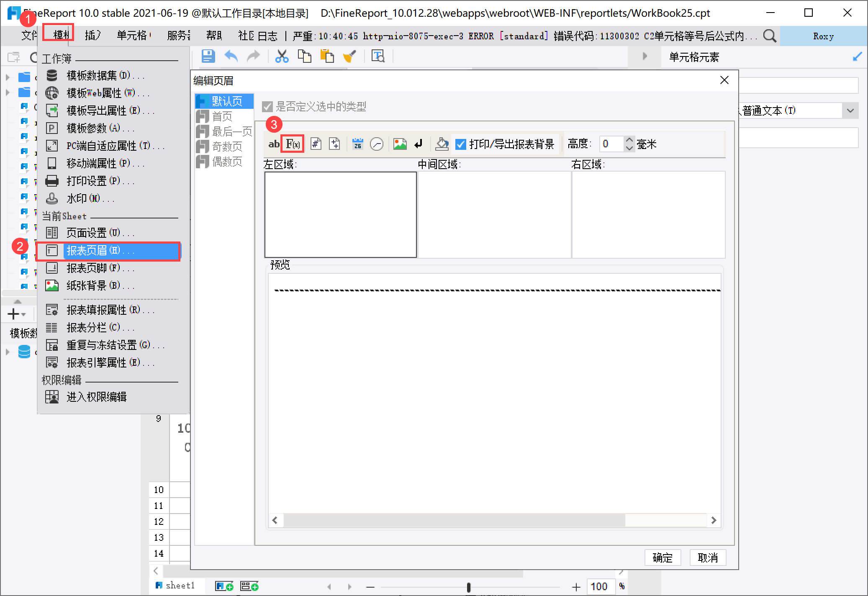The image size is (868, 596).
Task: Click the 确定 button
Action: [662, 557]
